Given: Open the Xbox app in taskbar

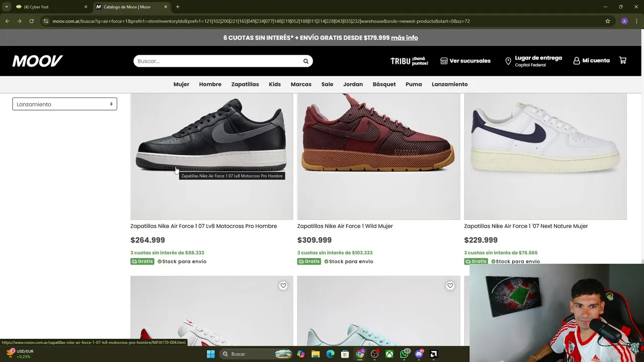Looking at the screenshot, I should click(389, 354).
